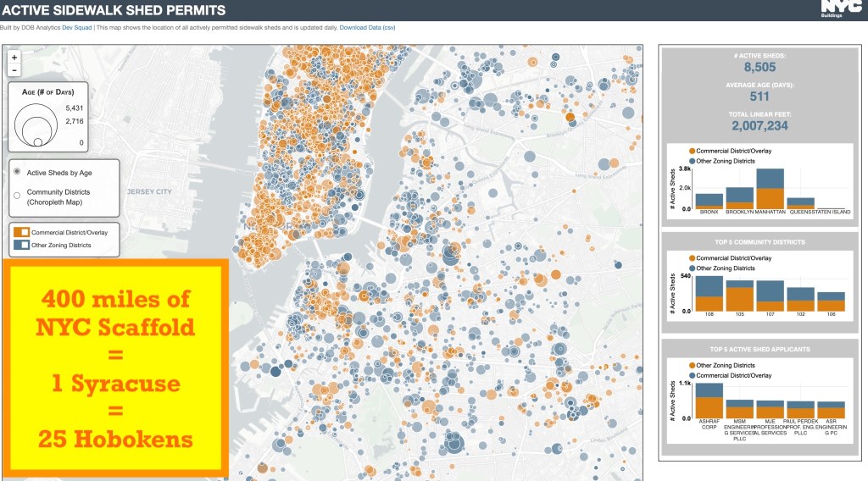Viewport: 868px width, 481px height.
Task: Select Active Sheds by Age radio button
Action: (19, 172)
